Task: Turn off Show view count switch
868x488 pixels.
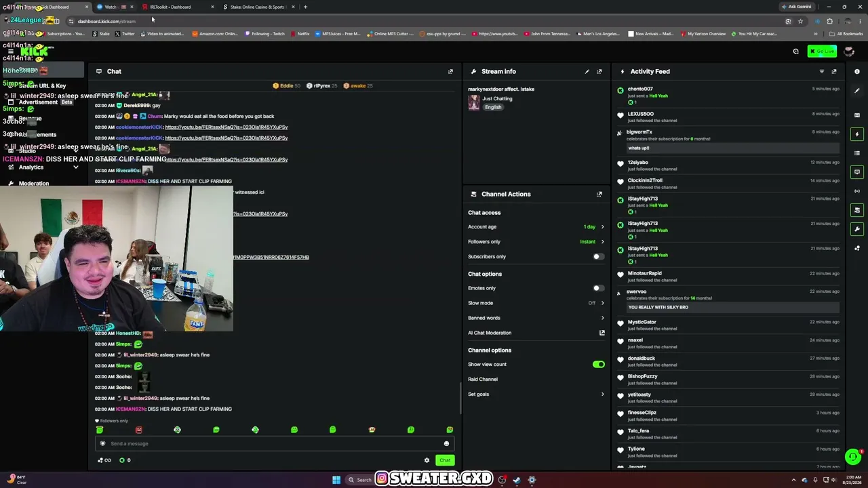Action: 598,365
